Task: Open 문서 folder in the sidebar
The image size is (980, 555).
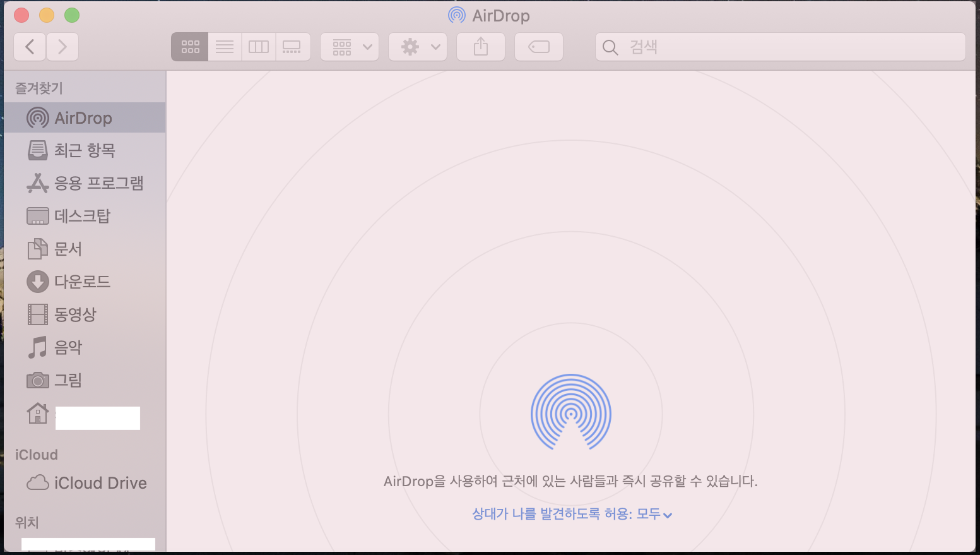Action: point(85,249)
